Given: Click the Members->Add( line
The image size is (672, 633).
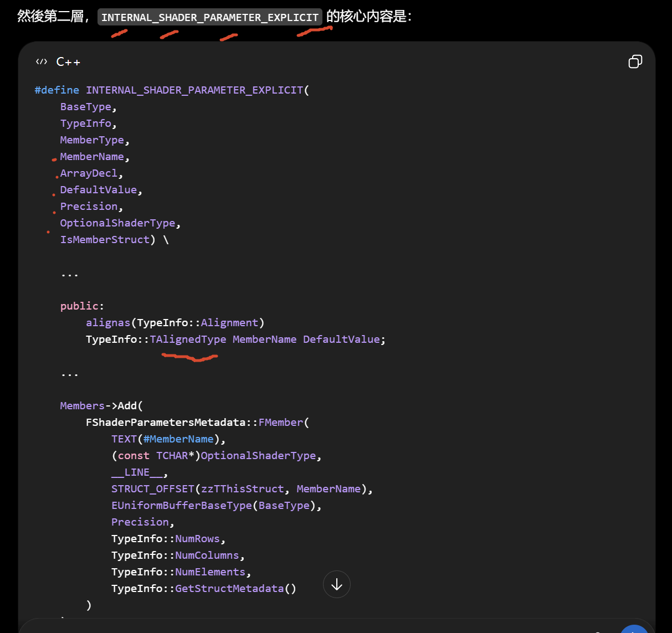Looking at the screenshot, I should [101, 405].
